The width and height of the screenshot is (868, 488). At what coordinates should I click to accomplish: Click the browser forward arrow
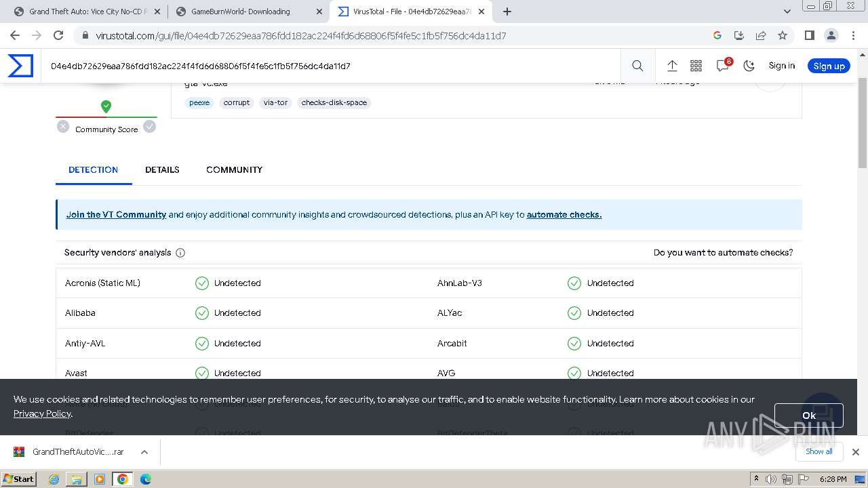37,35
